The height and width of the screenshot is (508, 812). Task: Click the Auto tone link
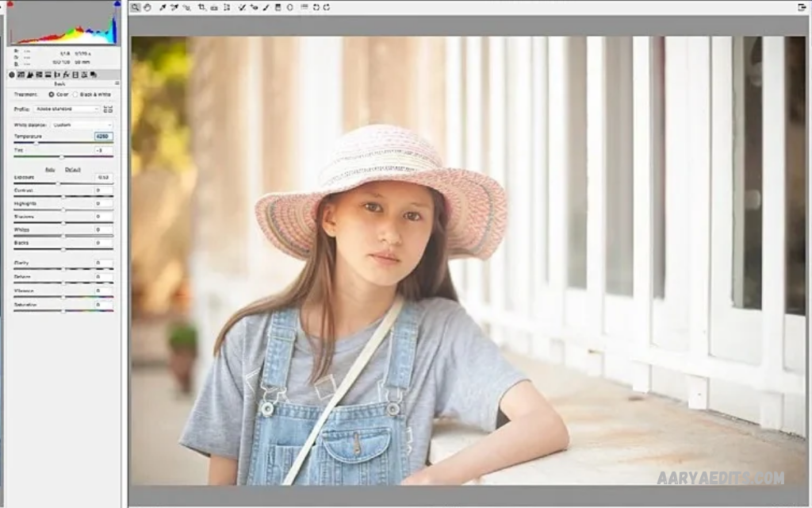point(50,170)
